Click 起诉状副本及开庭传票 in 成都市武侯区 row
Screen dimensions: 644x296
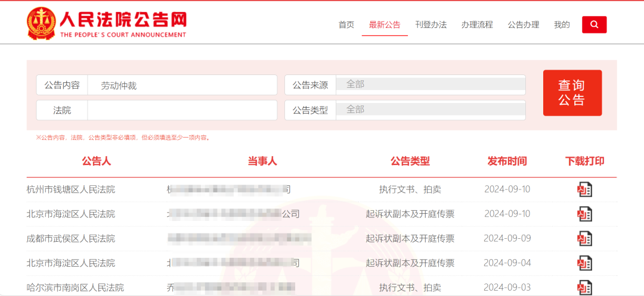click(x=410, y=239)
